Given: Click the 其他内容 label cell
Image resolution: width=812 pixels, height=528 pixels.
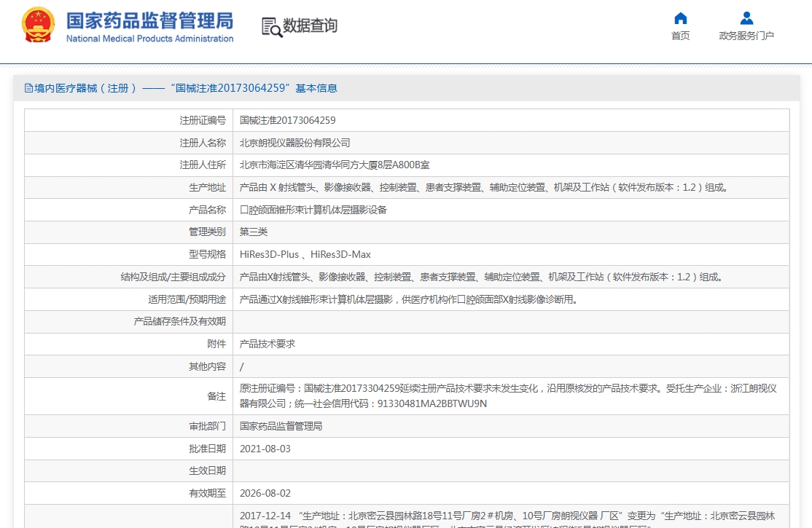Looking at the screenshot, I should click(x=128, y=366).
